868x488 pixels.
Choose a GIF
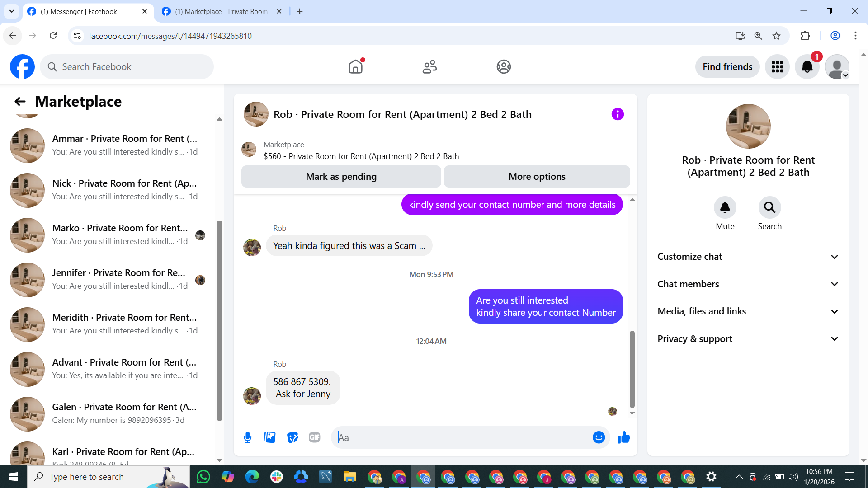[315, 437]
